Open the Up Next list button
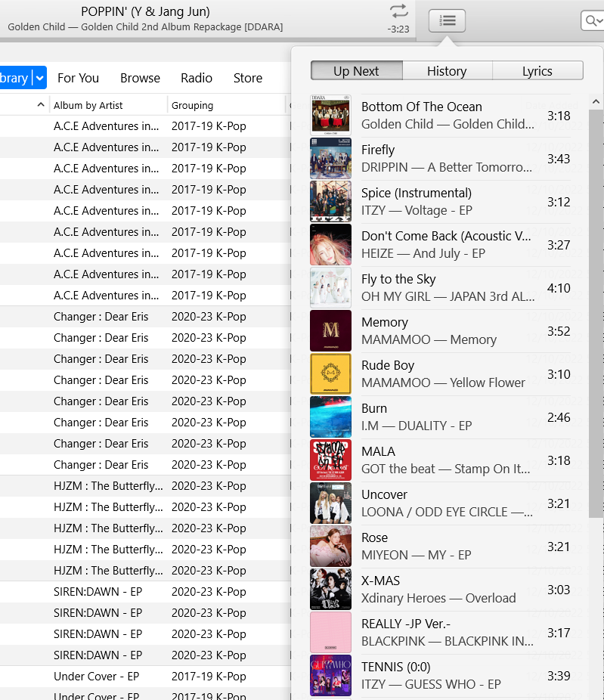The height and width of the screenshot is (700, 604). [447, 20]
